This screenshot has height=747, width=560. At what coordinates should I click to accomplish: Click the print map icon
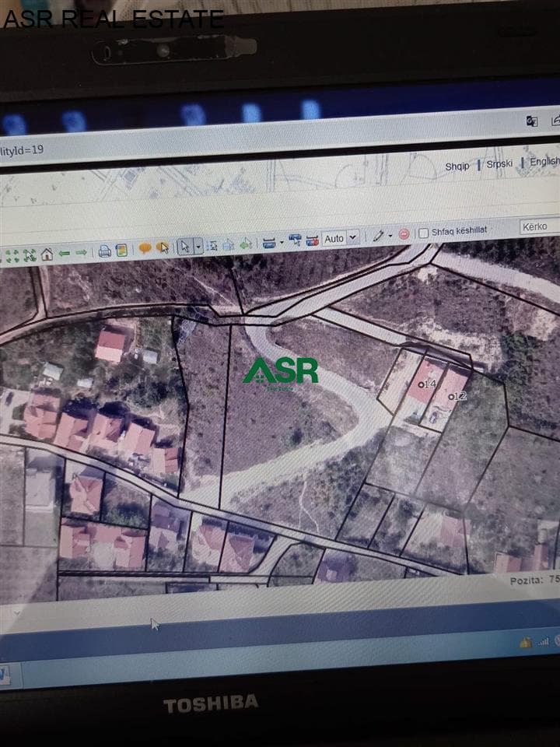point(104,251)
